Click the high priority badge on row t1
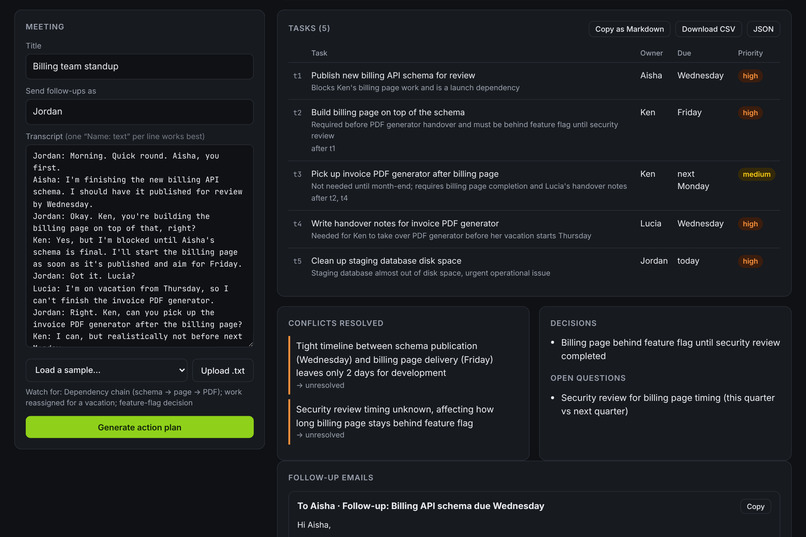The image size is (806, 537). pyautogui.click(x=750, y=76)
